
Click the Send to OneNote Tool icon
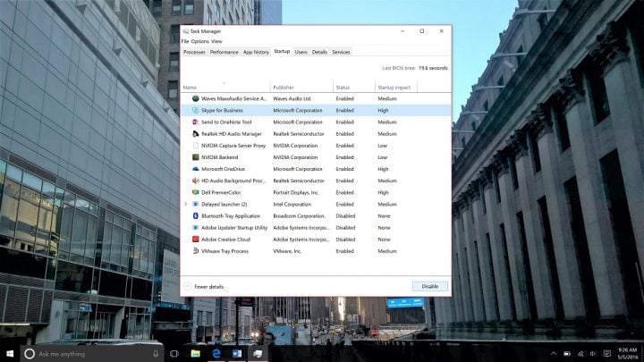[196, 122]
